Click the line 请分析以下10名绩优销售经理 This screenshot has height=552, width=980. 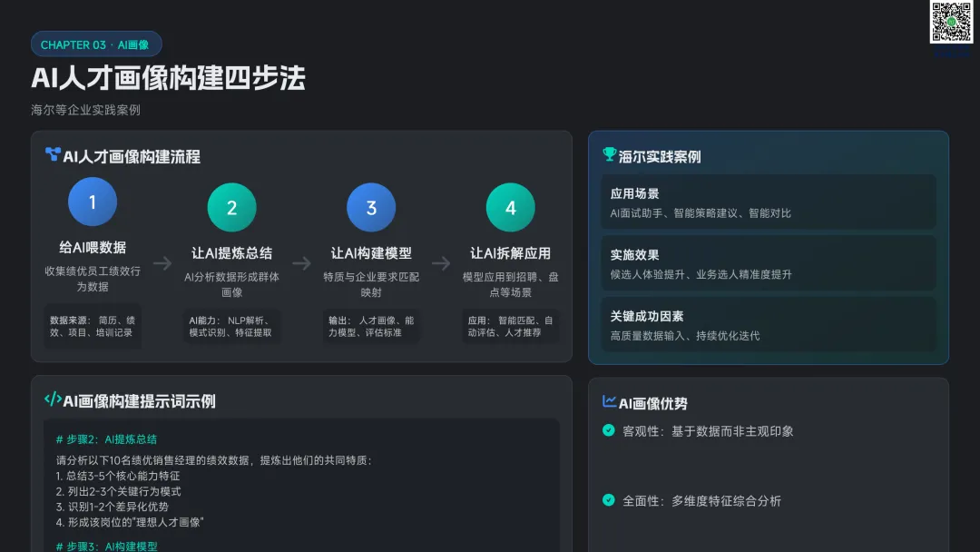click(x=214, y=460)
